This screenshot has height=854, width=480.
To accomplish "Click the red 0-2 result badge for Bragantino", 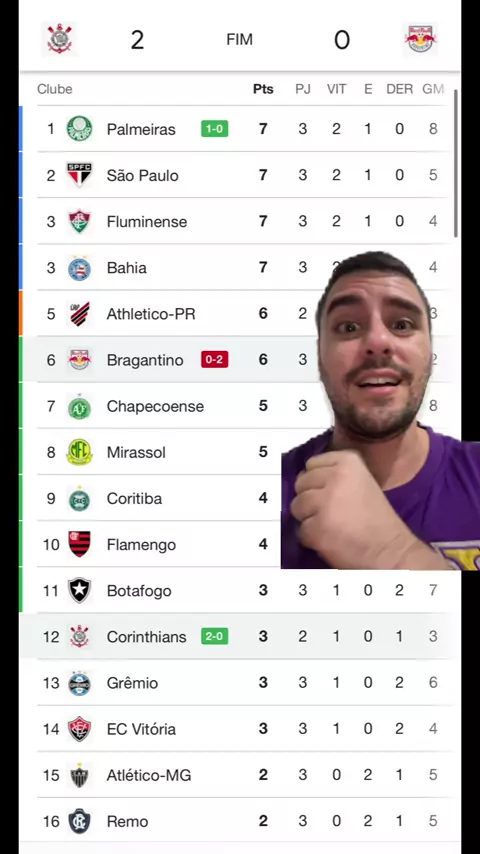I will [x=215, y=359].
